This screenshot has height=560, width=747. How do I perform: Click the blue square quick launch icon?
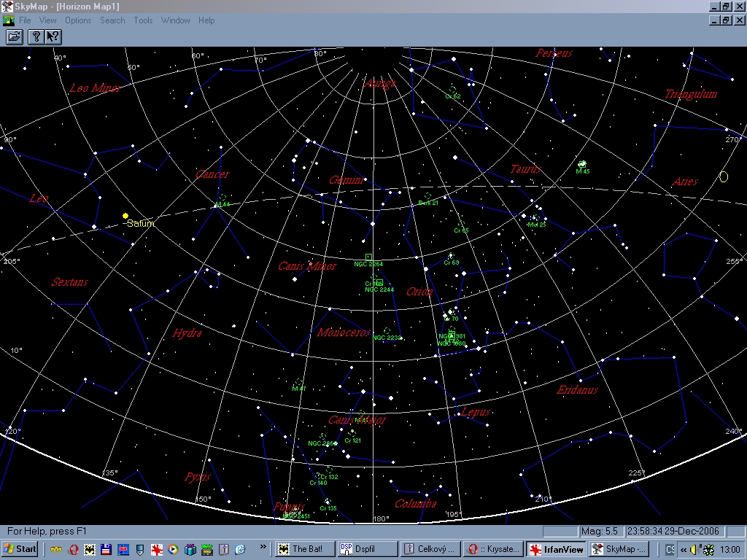point(123,550)
